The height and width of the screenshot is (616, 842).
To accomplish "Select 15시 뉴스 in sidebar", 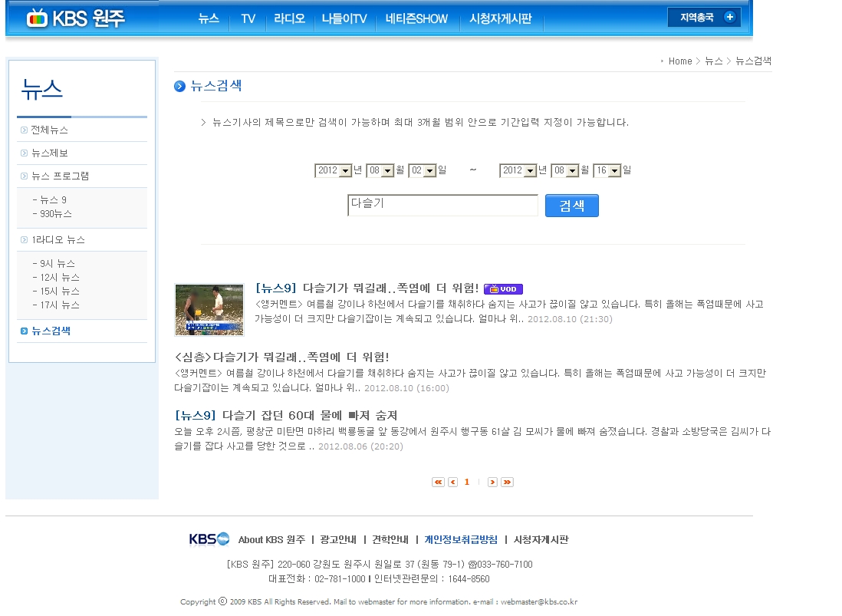I will (x=60, y=292).
